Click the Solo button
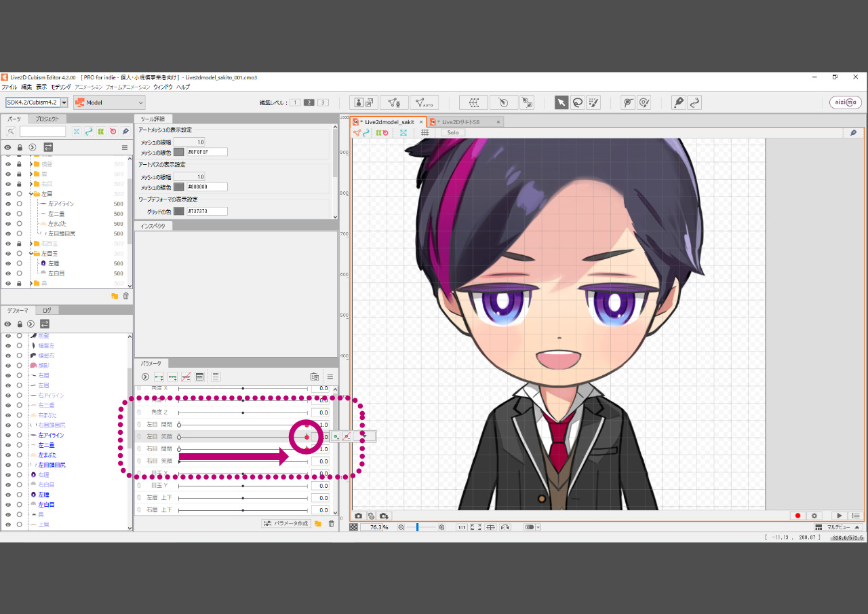This screenshot has width=868, height=614. coord(453,132)
